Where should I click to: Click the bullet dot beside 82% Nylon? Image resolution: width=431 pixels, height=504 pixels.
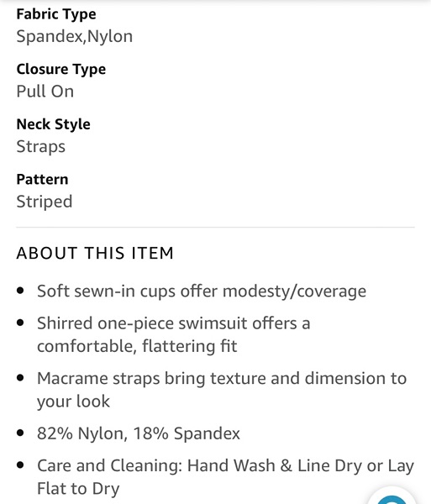coord(20,433)
